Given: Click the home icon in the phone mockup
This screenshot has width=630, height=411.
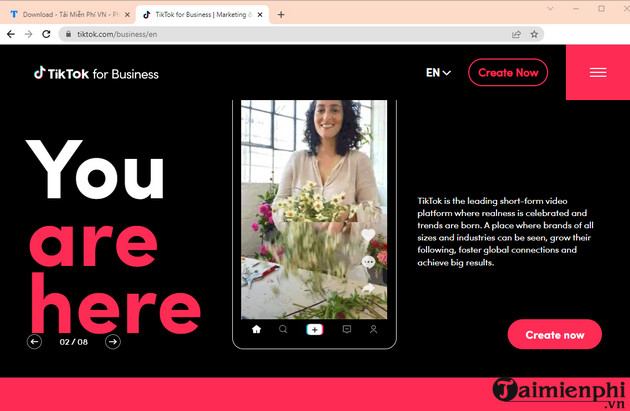Looking at the screenshot, I should (256, 329).
